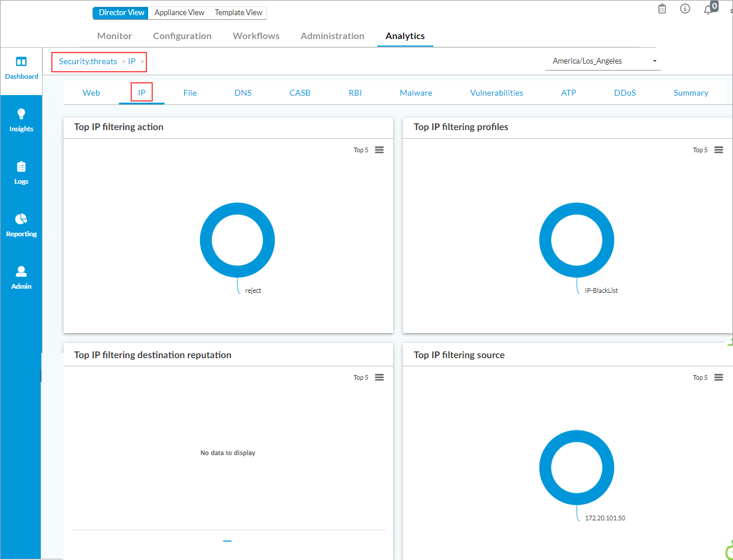Click the blue reject donut ring
Viewport: 733px width, 560px height.
(x=206, y=240)
